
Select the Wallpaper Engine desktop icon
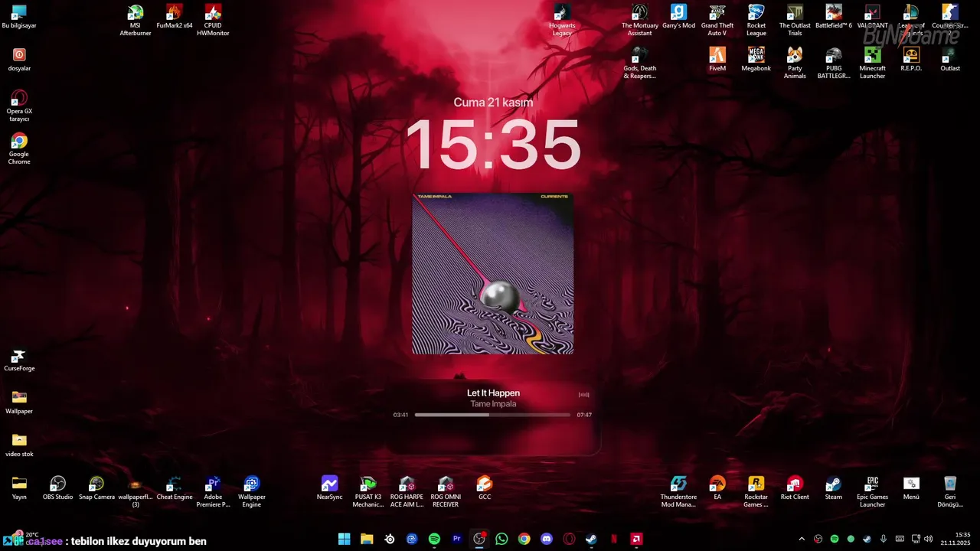[x=252, y=491]
